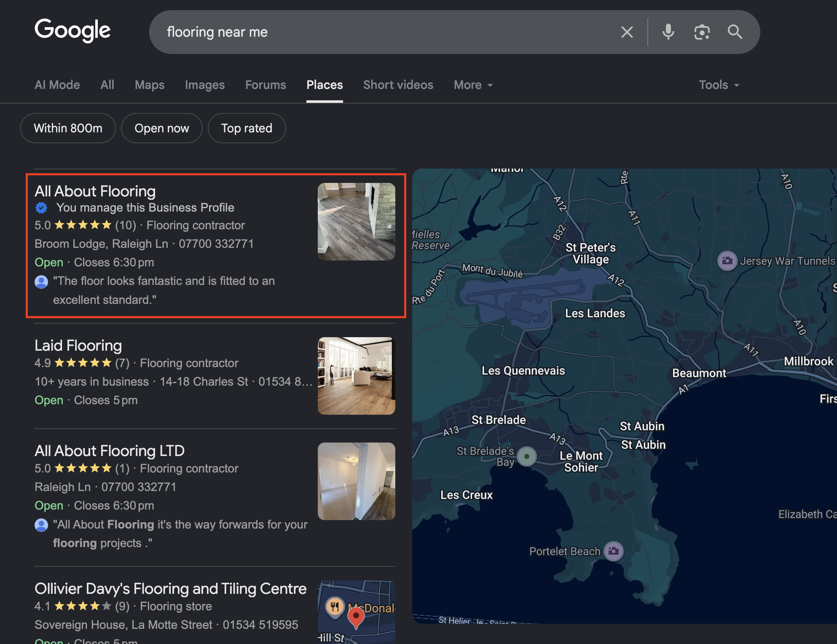
Task: Click the restaurant icon in Ollivier Davy's map thumbnail
Action: click(x=335, y=607)
